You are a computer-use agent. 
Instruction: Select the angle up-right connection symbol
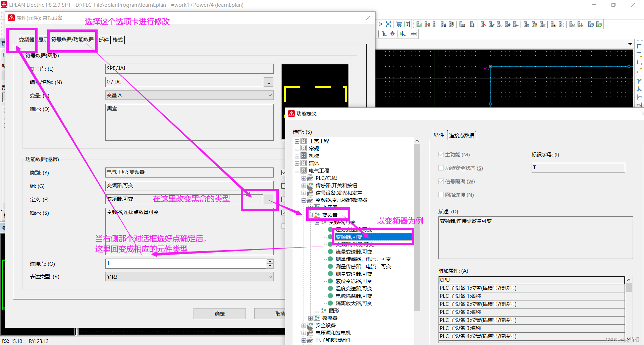(639, 62)
